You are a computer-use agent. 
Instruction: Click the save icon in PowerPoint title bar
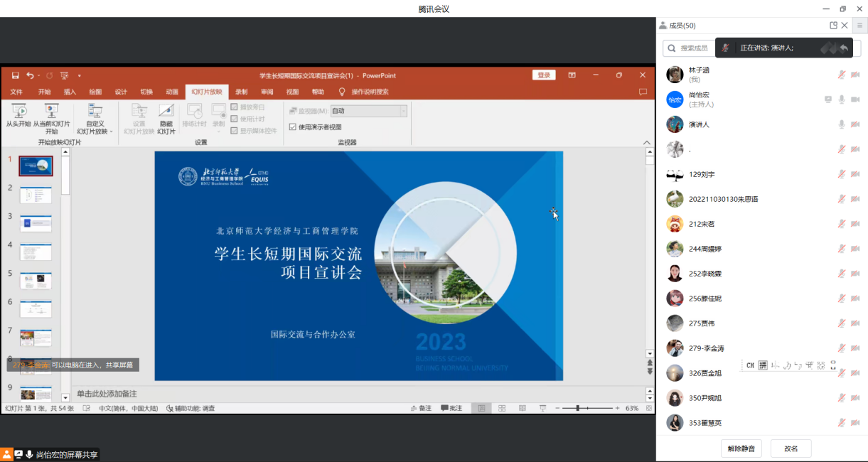click(14, 75)
